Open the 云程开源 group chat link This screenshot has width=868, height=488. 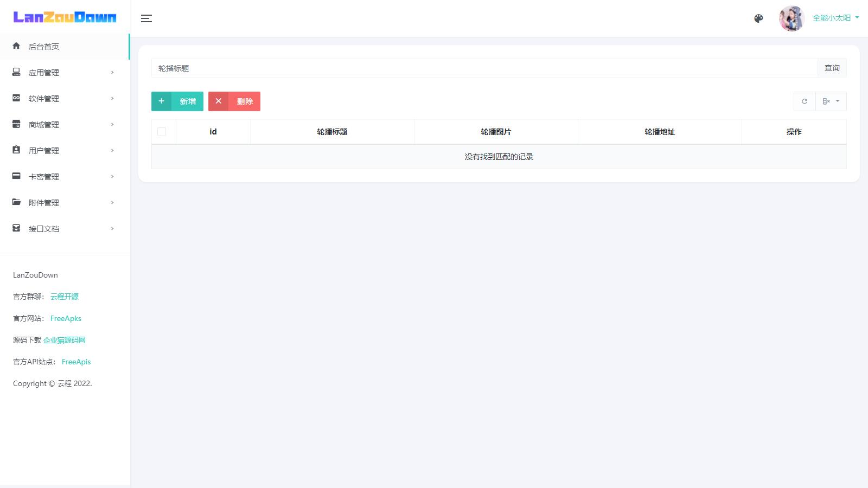click(65, 297)
